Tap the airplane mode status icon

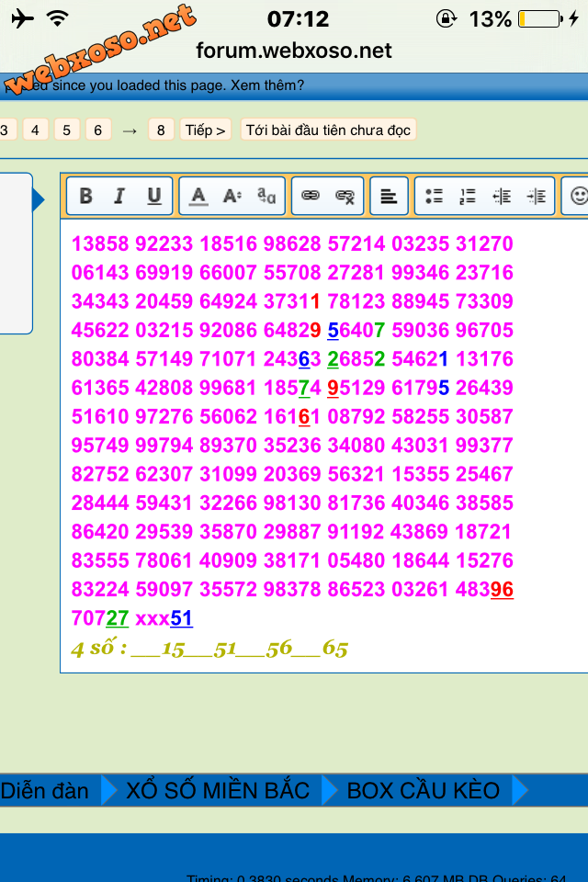[22, 18]
